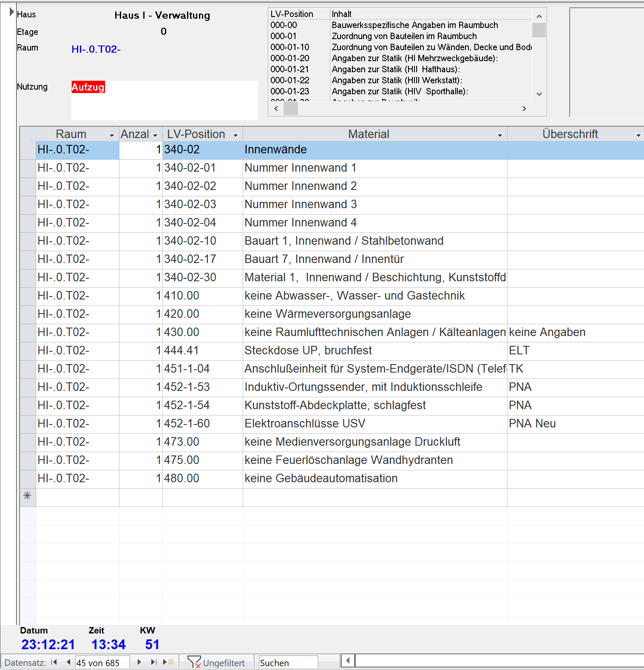Click the Etage value 0

pyautogui.click(x=164, y=31)
